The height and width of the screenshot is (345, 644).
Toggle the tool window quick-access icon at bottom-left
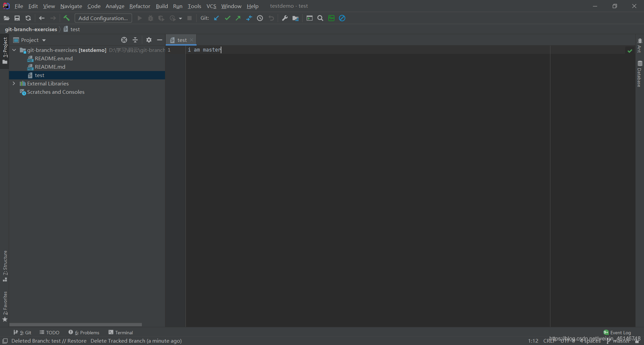tap(5, 341)
